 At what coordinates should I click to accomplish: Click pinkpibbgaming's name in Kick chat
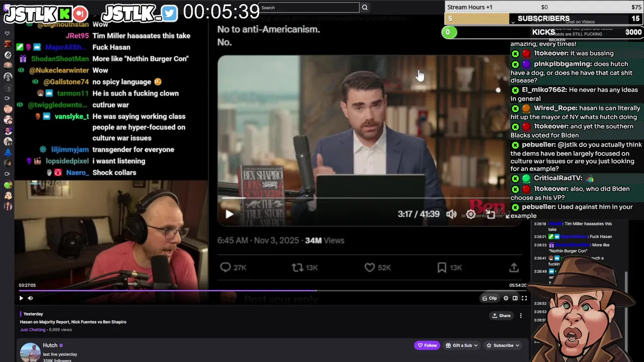pyautogui.click(x=562, y=64)
